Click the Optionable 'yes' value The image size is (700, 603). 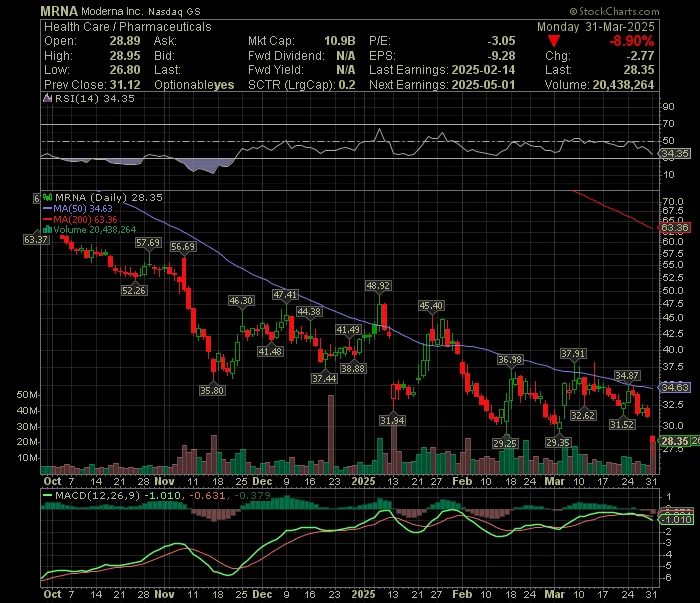click(224, 85)
